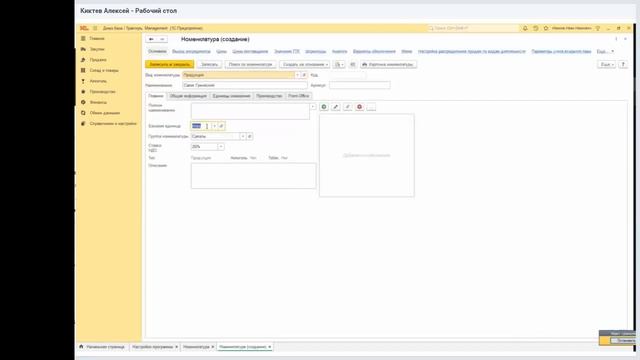Open the selected Группа номенклатуры record
Viewport: 640px width, 360px height.
tap(249, 136)
